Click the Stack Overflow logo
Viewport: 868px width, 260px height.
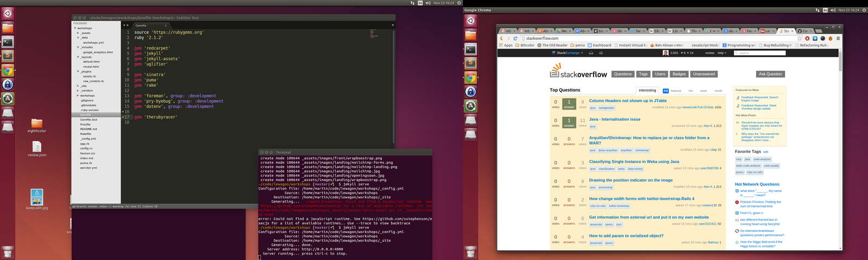tap(579, 71)
